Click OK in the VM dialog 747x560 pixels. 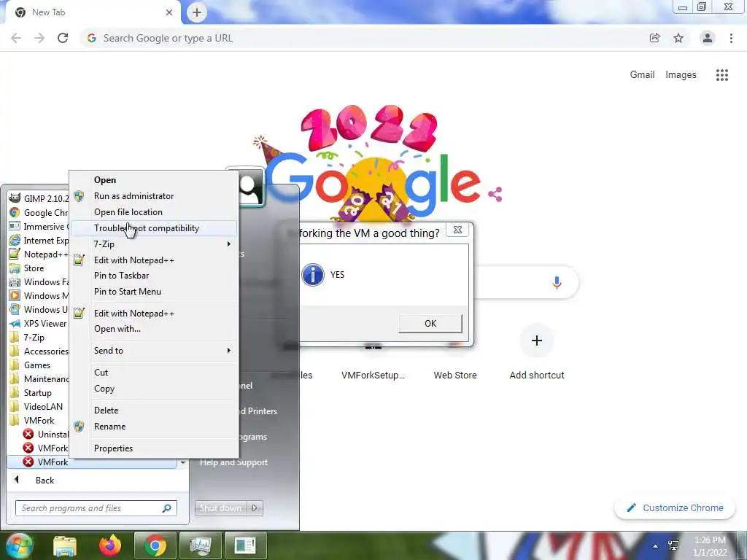pyautogui.click(x=430, y=323)
